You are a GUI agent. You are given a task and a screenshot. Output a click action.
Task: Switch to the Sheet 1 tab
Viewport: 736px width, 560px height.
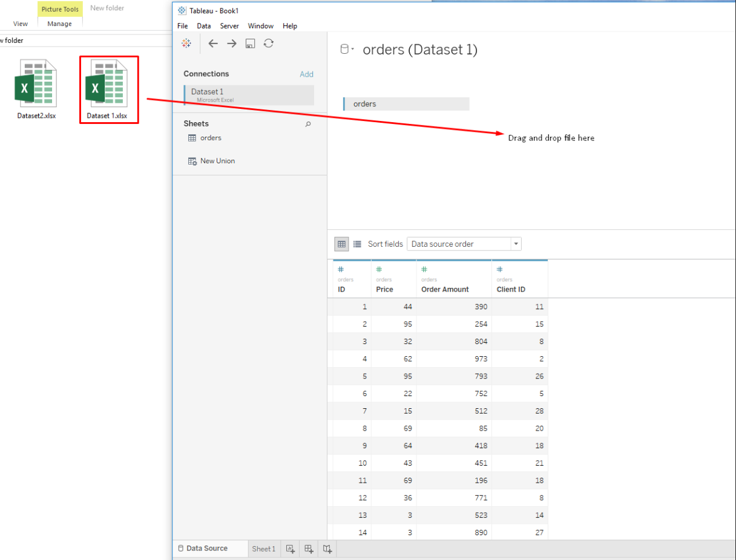263,549
